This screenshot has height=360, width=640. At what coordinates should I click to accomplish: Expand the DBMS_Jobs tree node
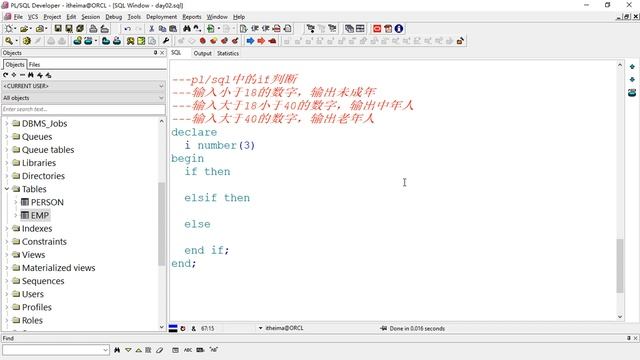(7, 124)
